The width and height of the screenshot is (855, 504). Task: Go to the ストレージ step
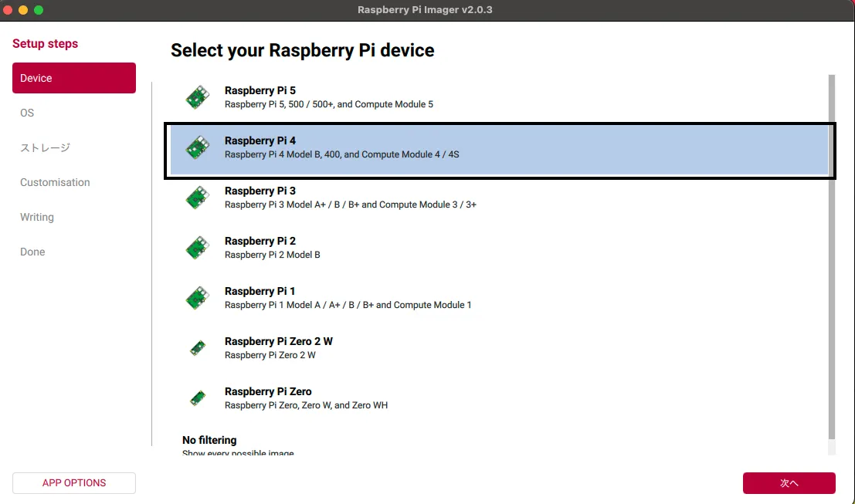(45, 147)
